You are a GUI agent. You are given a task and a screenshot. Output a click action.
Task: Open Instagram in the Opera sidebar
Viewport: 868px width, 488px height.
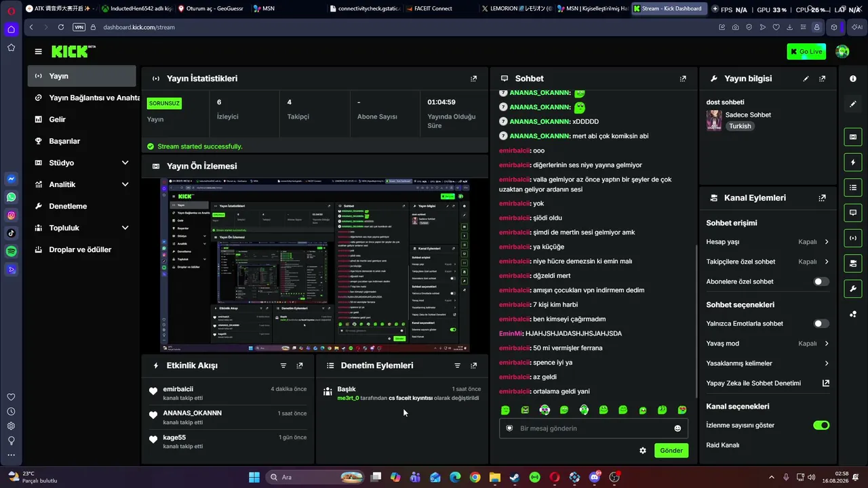[x=11, y=216]
